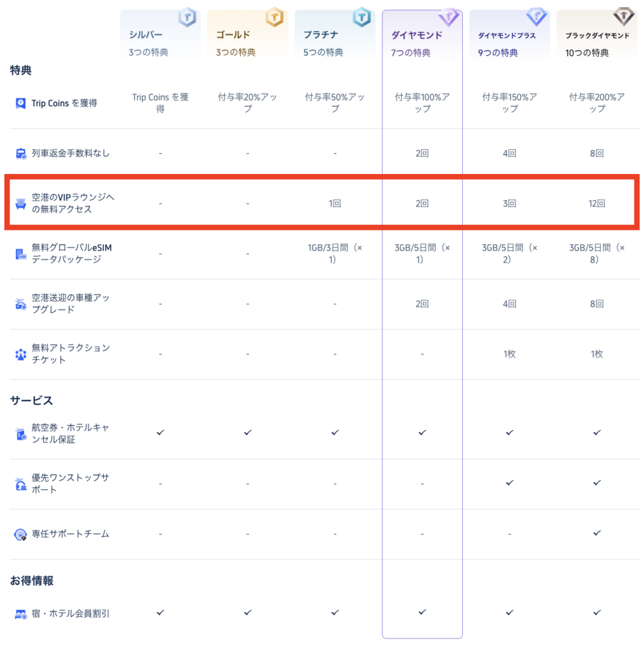This screenshot has width=644, height=648.
Task: Click the 12回 VIP lounge cell
Action: point(597,204)
